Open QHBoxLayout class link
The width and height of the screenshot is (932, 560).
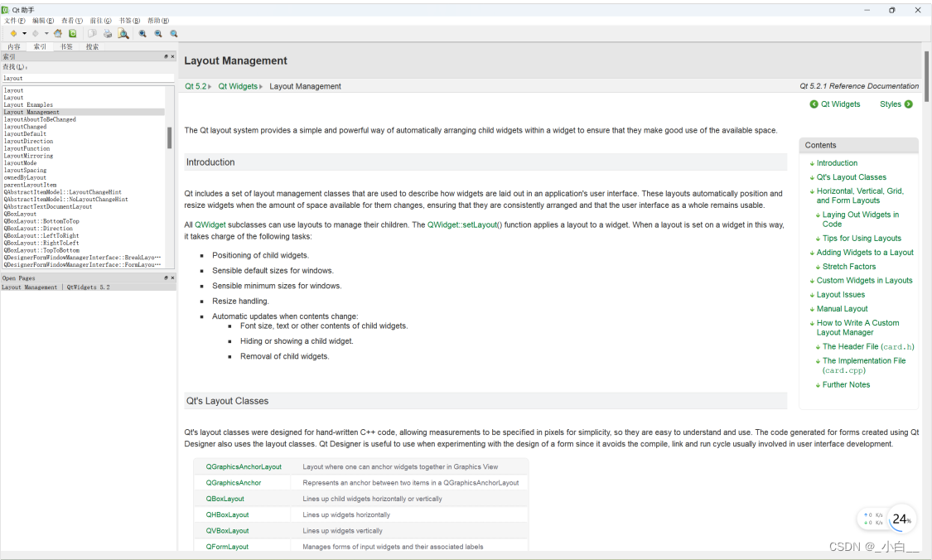coord(227,514)
